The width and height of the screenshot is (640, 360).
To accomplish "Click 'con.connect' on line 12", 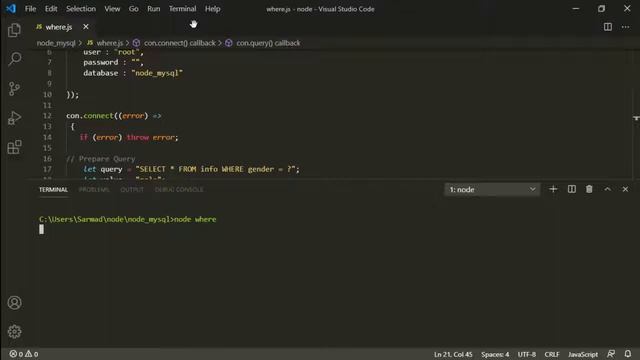I will (90, 116).
